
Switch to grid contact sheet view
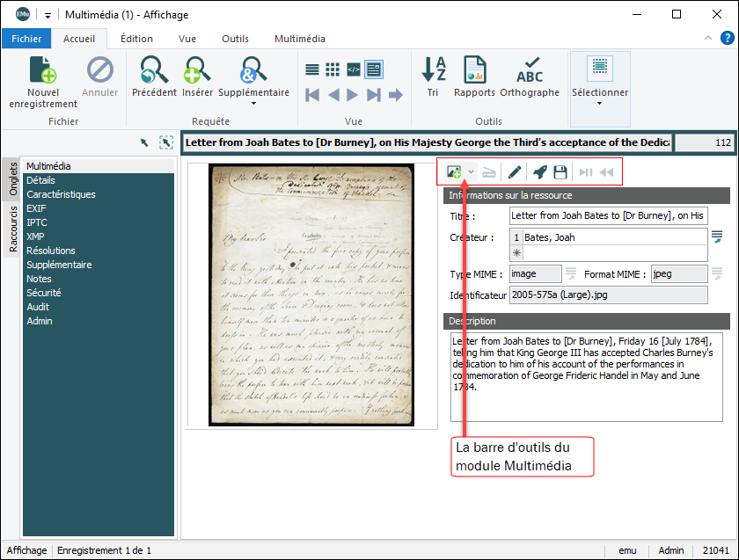point(333,69)
